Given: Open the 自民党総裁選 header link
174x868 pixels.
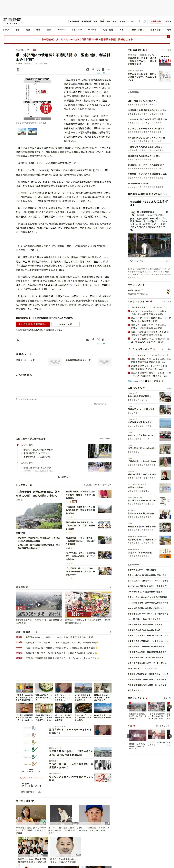Looking at the screenshot, I should coord(73,21).
